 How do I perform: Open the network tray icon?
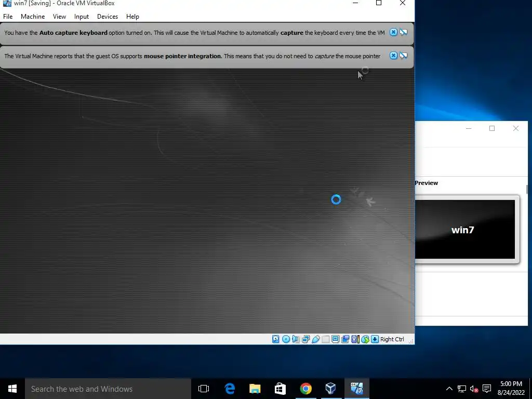click(x=461, y=389)
